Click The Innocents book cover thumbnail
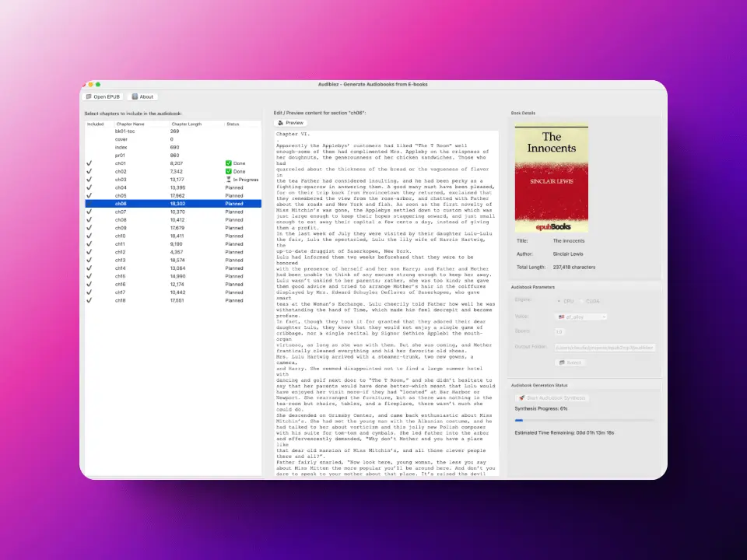747x560 pixels. (x=552, y=179)
